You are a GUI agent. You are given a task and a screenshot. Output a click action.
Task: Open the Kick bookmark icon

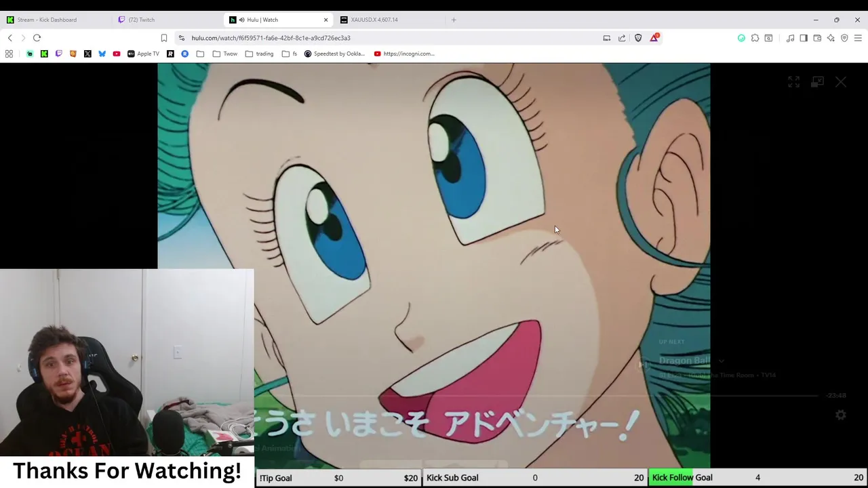click(x=44, y=54)
